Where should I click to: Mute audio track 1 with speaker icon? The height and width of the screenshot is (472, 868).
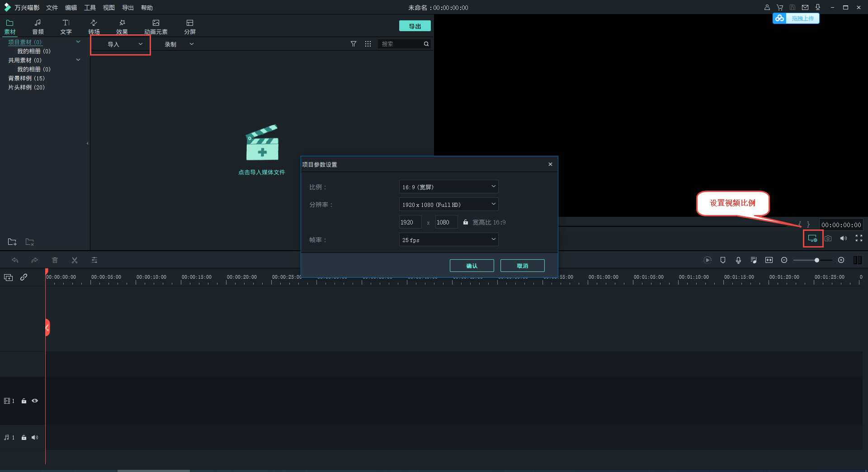[35, 437]
